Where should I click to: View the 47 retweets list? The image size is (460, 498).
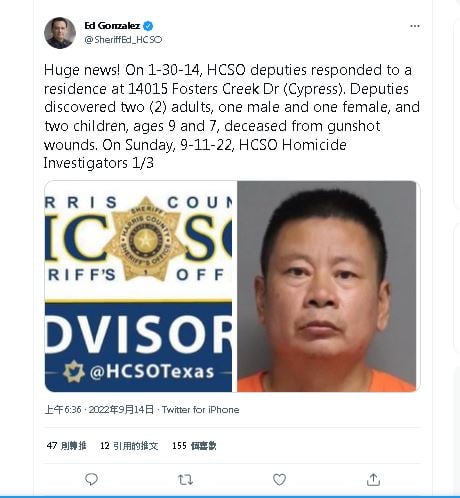pyautogui.click(x=66, y=445)
